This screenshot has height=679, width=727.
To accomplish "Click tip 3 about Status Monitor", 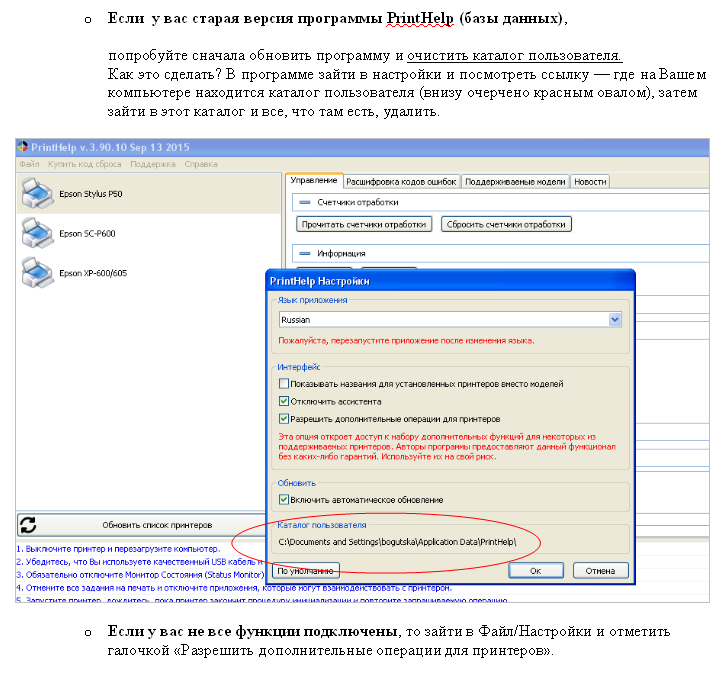I will [141, 575].
